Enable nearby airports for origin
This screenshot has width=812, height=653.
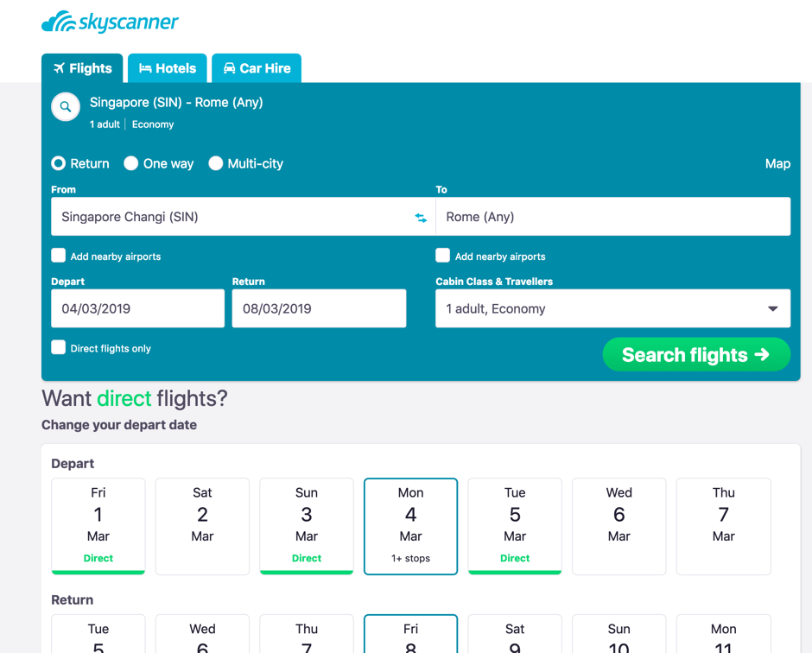[x=59, y=256]
